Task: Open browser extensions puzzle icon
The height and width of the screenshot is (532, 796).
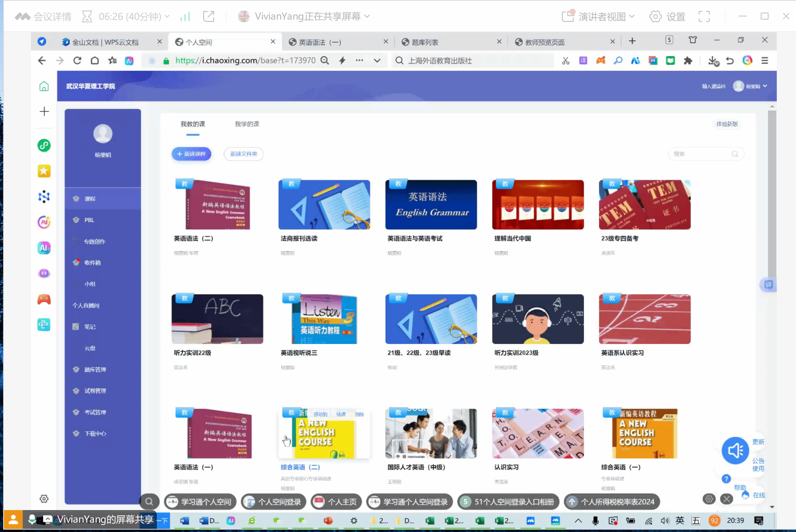Action: pos(688,61)
